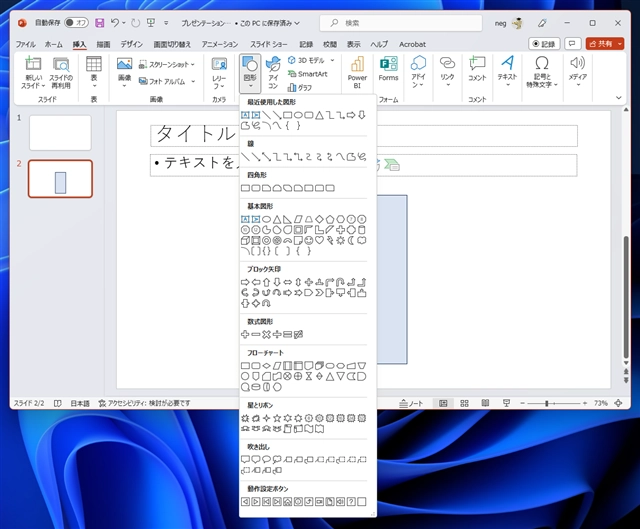Screen dimensions: 640x529
Task: Choose the lightning bolt shape
Action: click(330, 240)
